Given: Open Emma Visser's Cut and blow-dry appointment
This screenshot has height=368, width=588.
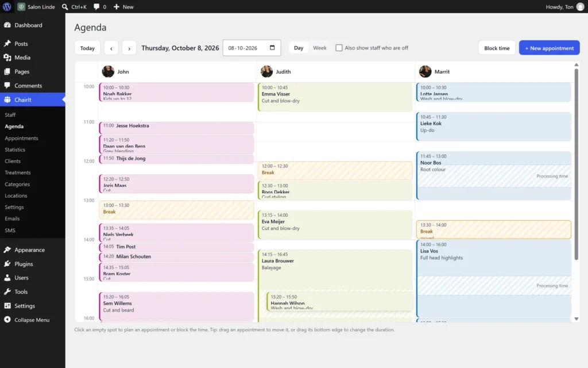Looking at the screenshot, I should (x=335, y=97).
